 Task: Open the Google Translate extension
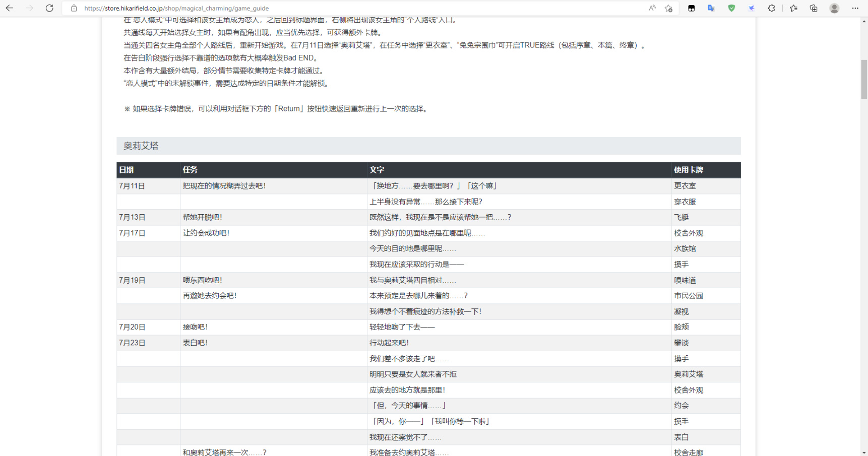(x=711, y=8)
